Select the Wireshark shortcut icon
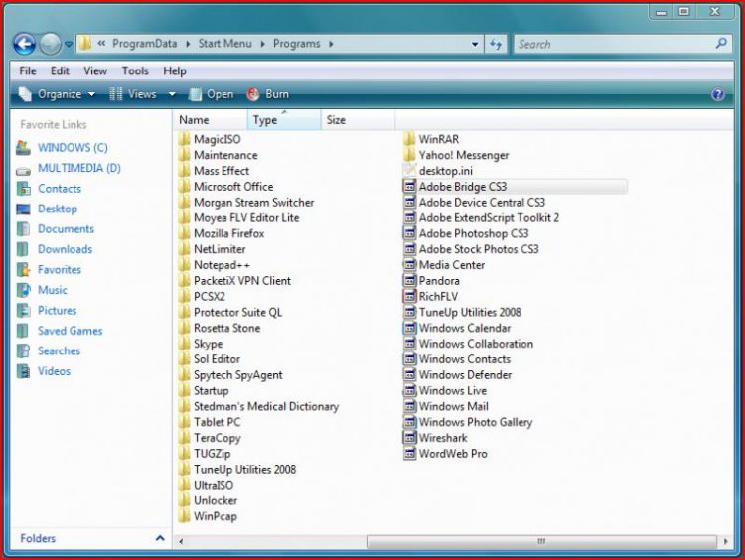745x560 pixels. pos(409,438)
